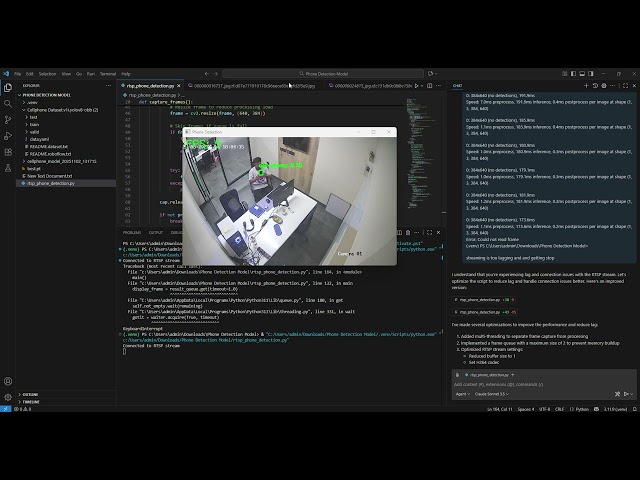
Task: Expand the train folder
Action: [32, 124]
